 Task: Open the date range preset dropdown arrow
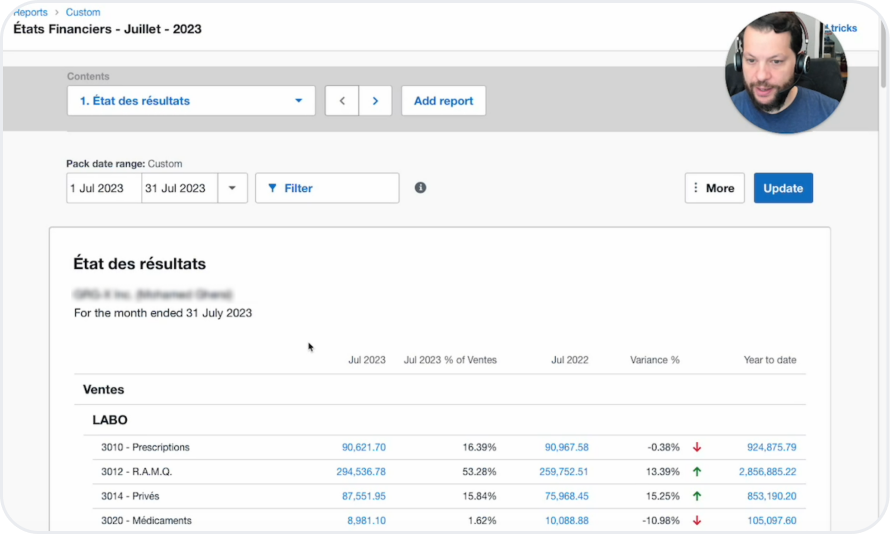click(232, 188)
